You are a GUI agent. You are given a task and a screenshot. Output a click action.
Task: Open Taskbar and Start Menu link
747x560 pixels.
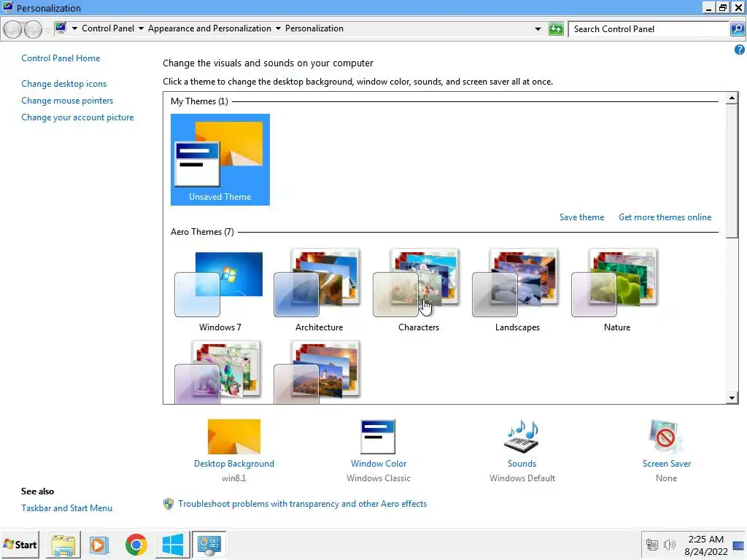pos(66,508)
